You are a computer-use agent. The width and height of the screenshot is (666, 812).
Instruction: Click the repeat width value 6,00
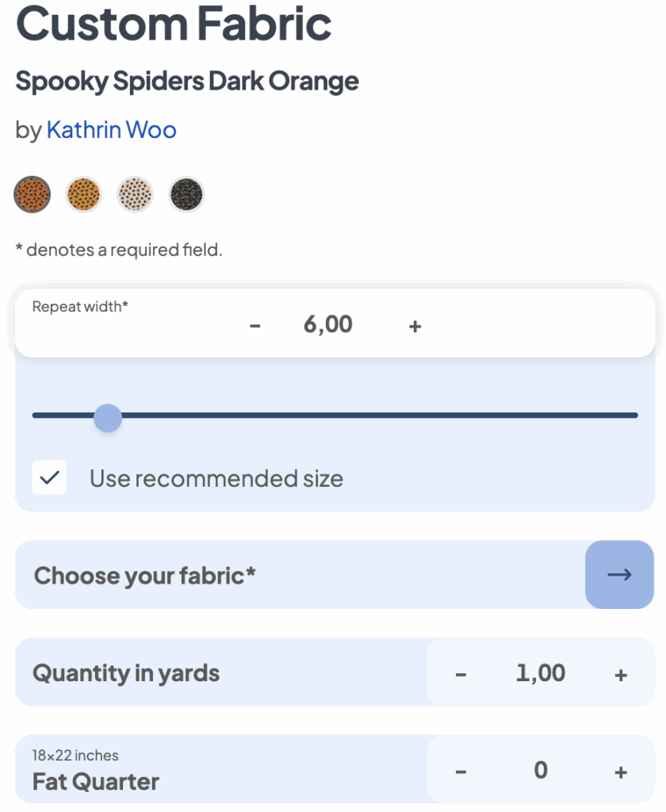click(328, 324)
